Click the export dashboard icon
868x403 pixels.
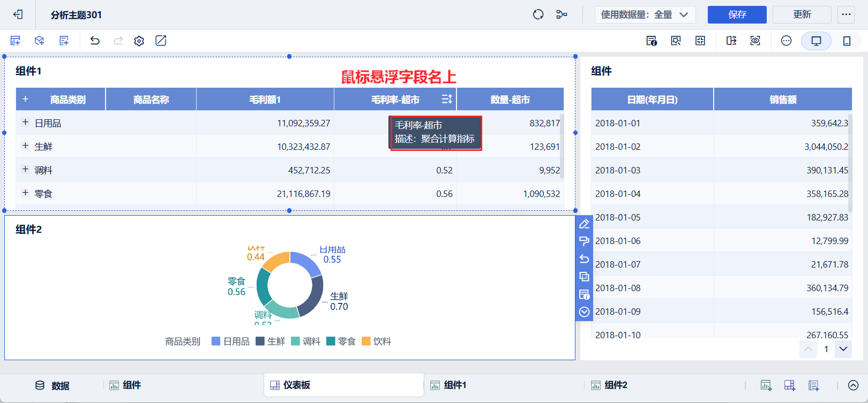(731, 41)
